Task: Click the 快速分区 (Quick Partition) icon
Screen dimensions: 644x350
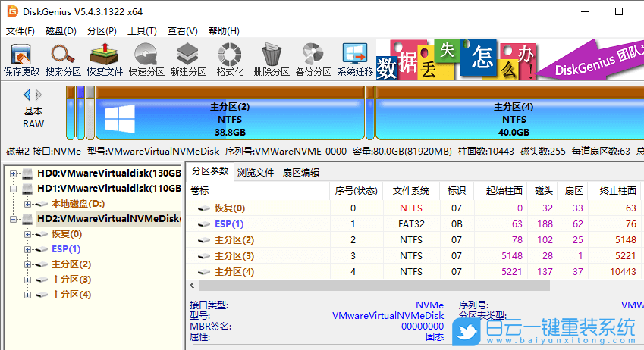Action: [x=146, y=59]
